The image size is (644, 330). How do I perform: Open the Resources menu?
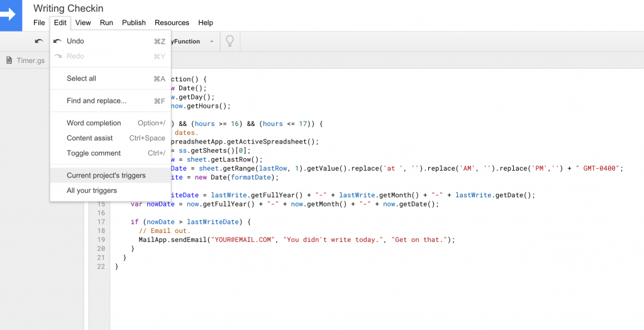[172, 23]
